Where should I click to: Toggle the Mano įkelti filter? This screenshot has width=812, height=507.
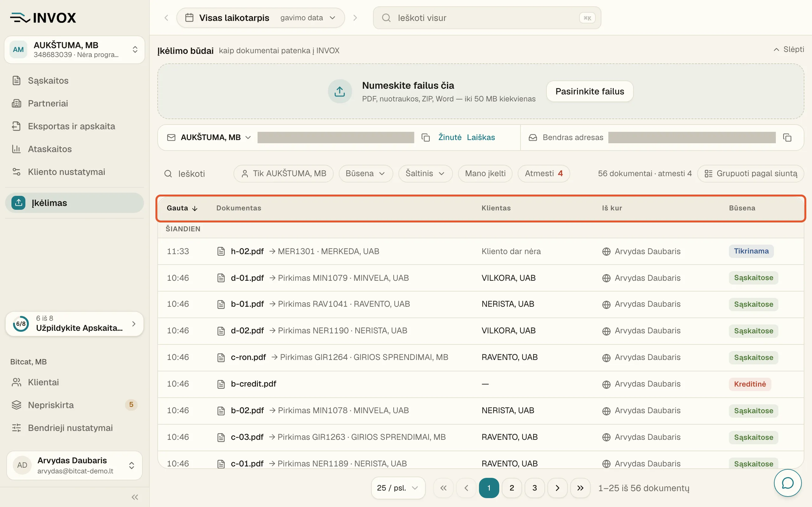pos(485,174)
